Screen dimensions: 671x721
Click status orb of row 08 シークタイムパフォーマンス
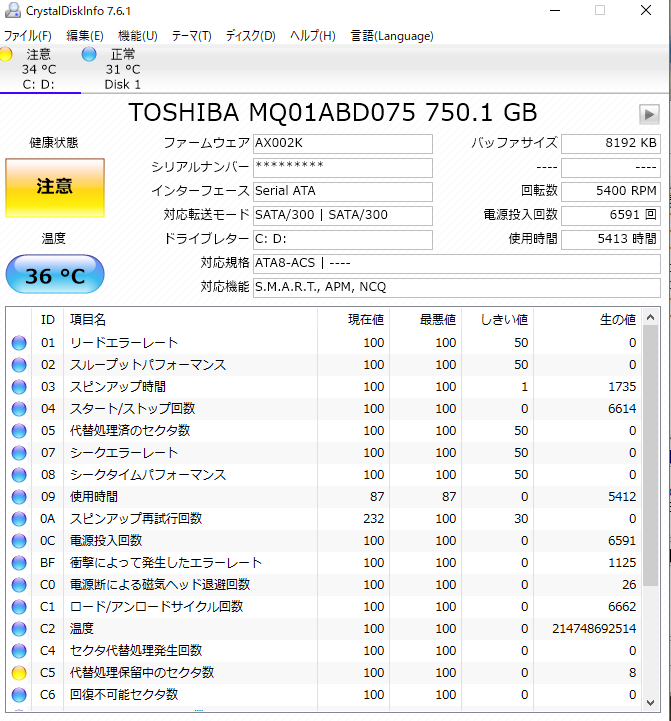point(19,475)
